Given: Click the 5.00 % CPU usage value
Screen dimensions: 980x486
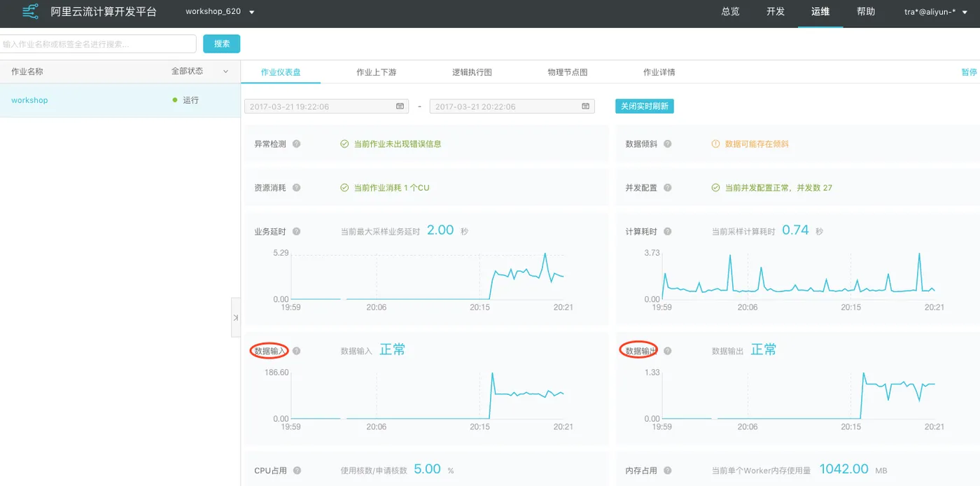Looking at the screenshot, I should tap(434, 469).
